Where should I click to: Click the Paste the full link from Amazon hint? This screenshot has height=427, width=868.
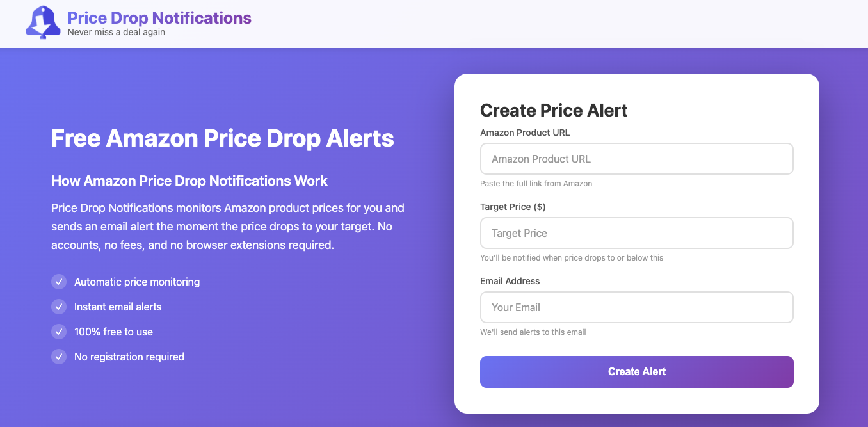[x=536, y=183]
